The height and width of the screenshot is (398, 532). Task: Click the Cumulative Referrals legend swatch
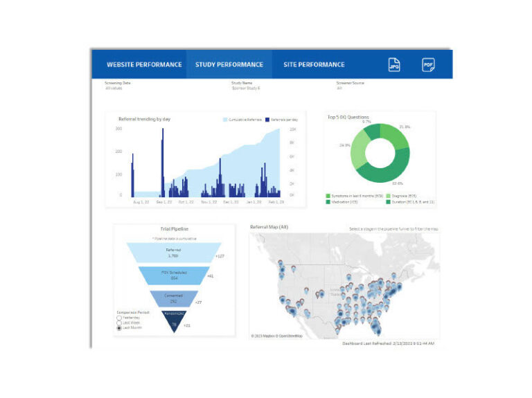(x=224, y=120)
